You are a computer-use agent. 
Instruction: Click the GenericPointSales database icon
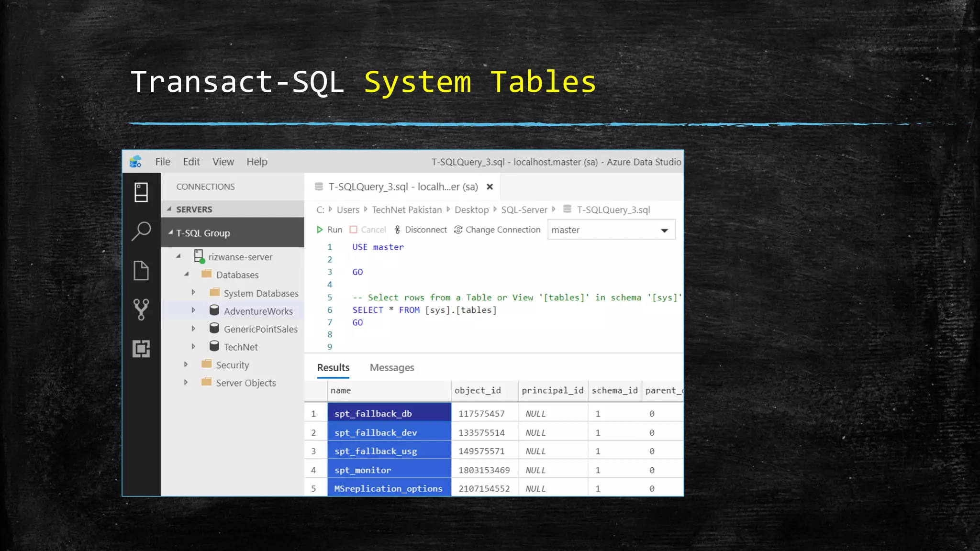[x=214, y=329]
